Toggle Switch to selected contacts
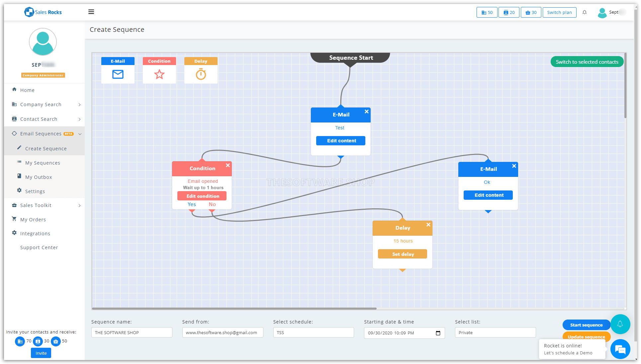 click(x=587, y=62)
